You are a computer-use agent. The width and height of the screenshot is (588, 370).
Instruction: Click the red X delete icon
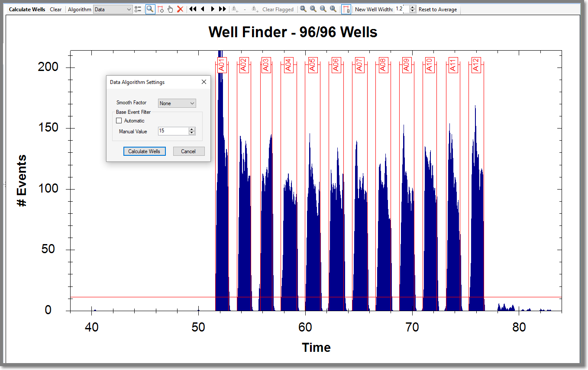click(180, 9)
